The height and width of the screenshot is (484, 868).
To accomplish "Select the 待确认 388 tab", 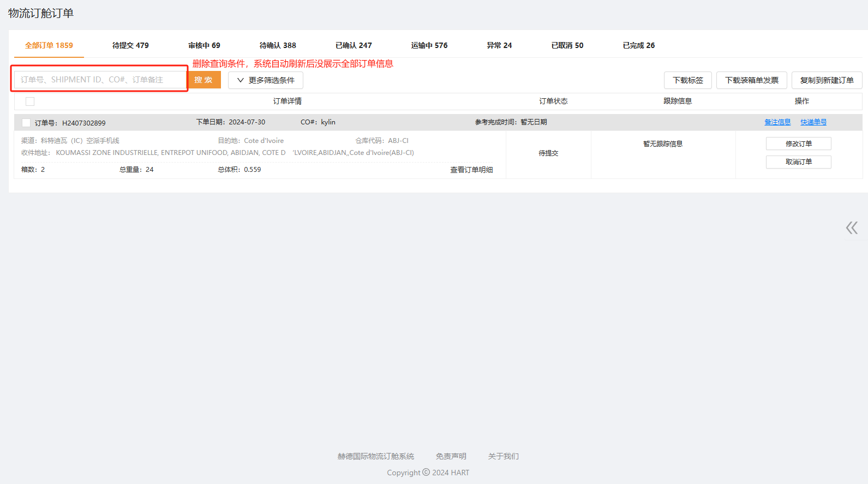I will (x=278, y=45).
